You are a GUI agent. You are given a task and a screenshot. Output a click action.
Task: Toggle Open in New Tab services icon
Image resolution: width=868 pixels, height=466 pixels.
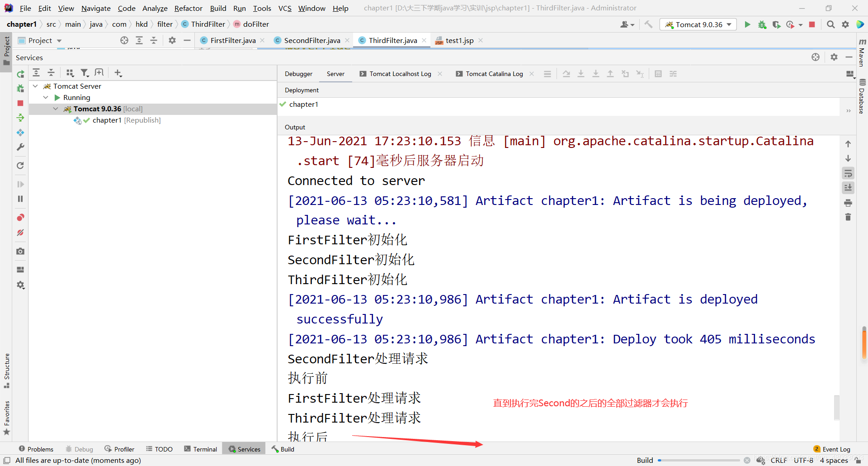[x=99, y=72]
